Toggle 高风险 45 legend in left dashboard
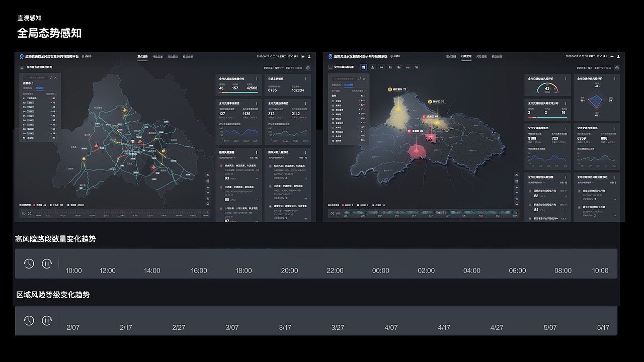The width and height of the screenshot is (644, 362). 40,205
